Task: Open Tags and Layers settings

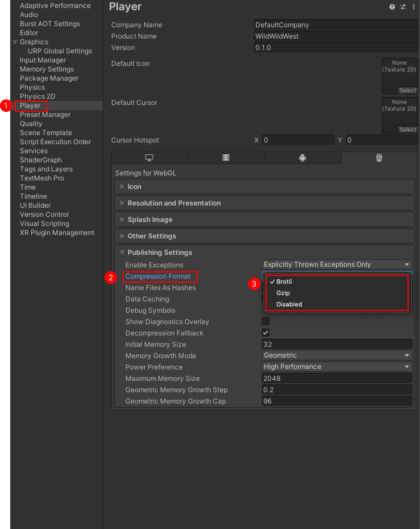Action: (x=46, y=169)
